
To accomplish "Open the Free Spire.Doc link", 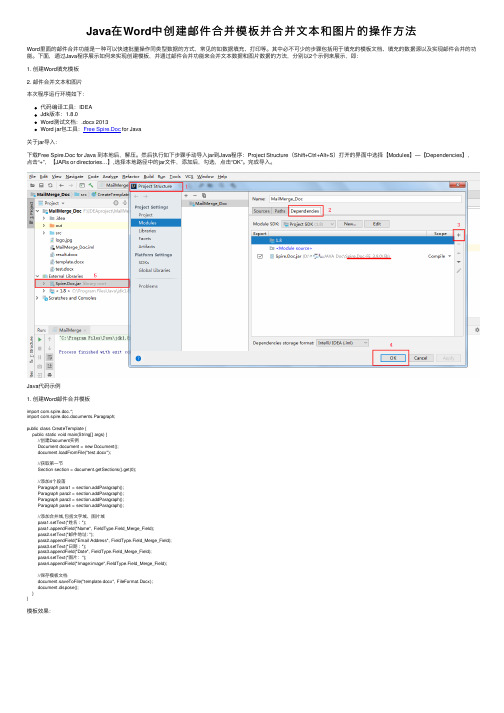I will point(102,129).
